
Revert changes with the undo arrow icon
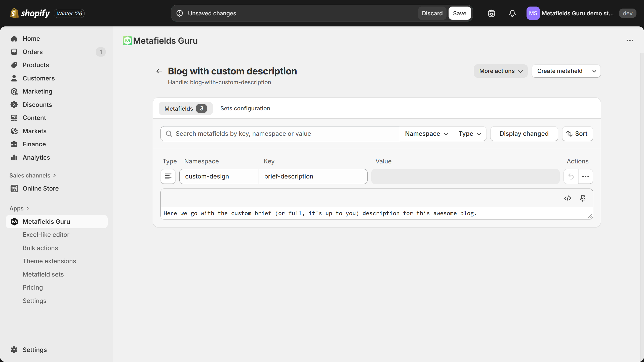(571, 176)
